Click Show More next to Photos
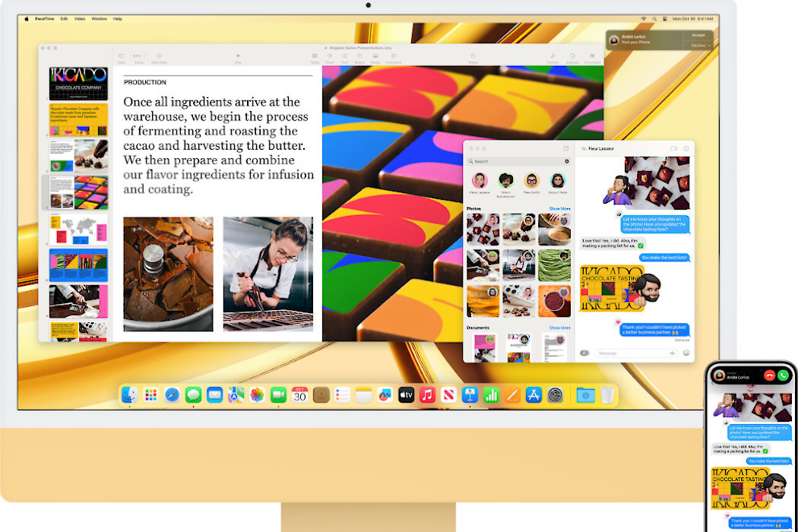The image size is (798, 532). [x=559, y=208]
